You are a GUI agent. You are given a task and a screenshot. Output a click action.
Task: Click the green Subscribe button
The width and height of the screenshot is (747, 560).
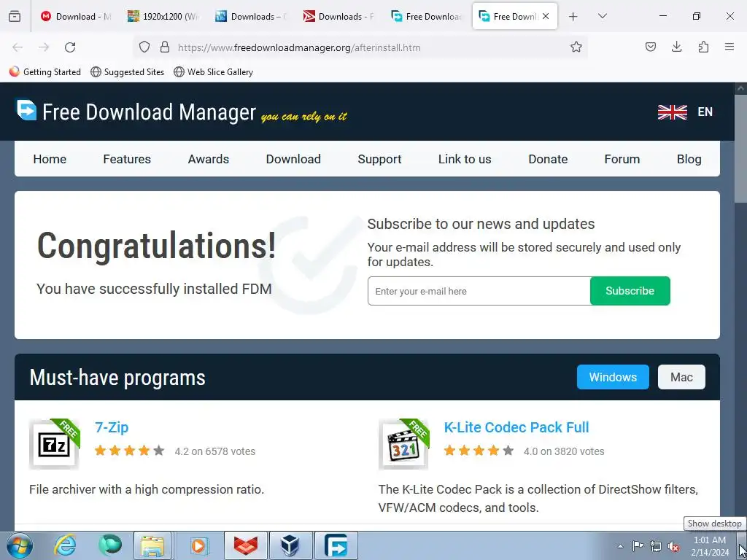click(x=630, y=291)
